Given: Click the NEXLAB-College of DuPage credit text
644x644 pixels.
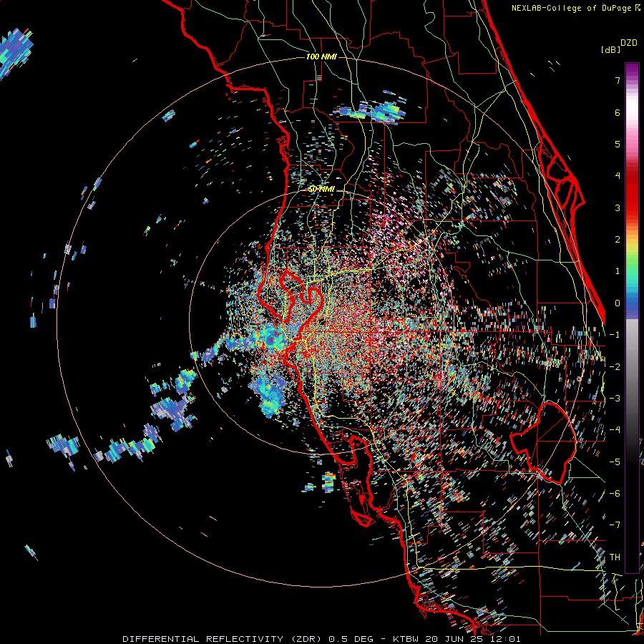Looking at the screenshot, I should (572, 8).
